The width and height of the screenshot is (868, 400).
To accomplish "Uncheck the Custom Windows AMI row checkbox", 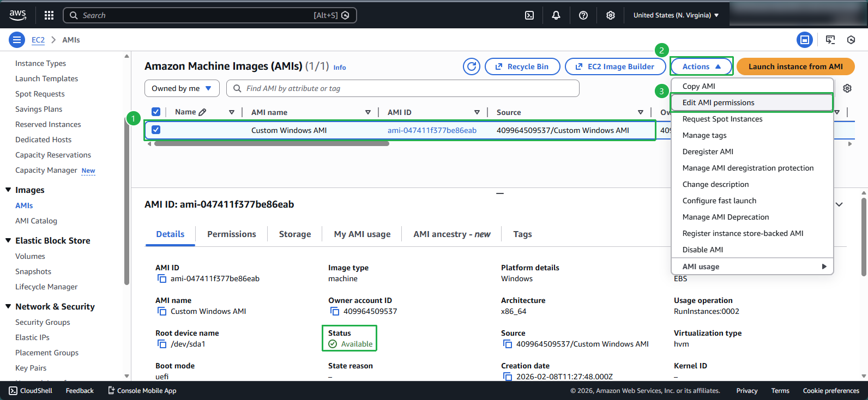I will (156, 130).
